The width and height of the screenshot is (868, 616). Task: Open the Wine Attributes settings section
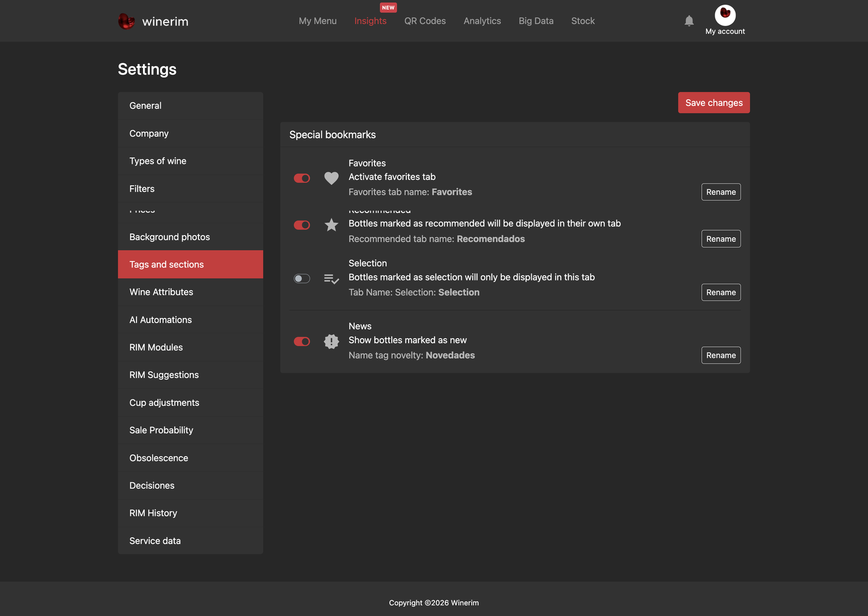pyautogui.click(x=190, y=292)
